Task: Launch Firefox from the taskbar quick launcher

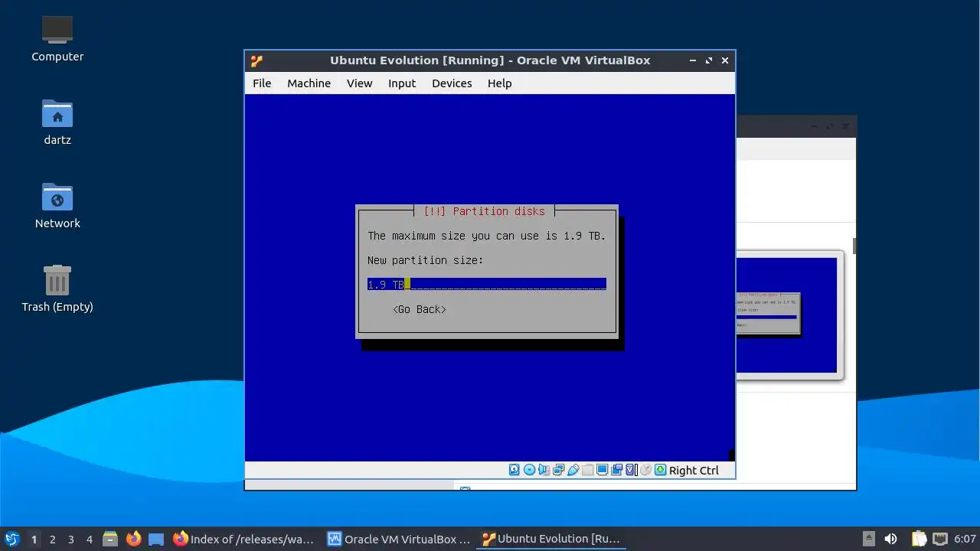Action: (x=133, y=539)
